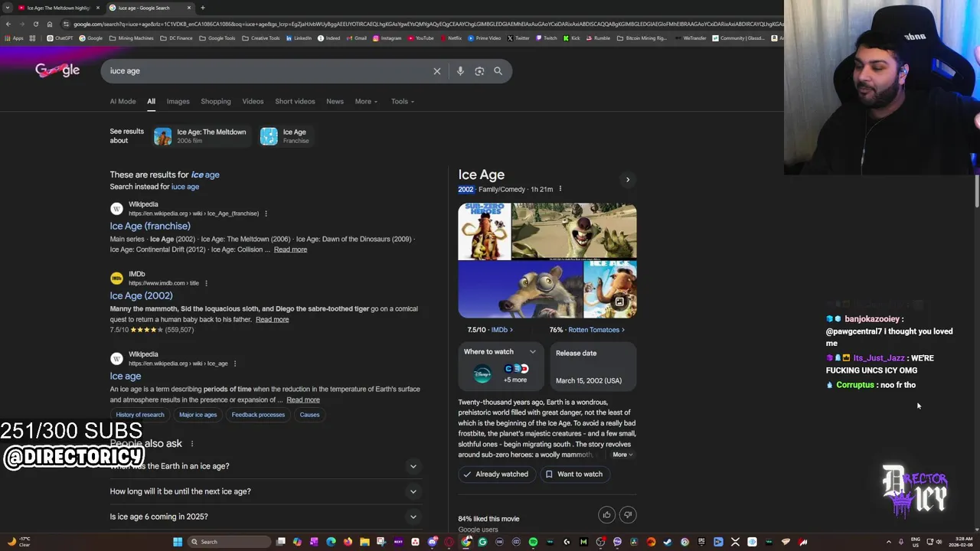Open the browser home page icon
Screen dimensions: 980x551
(50, 24)
